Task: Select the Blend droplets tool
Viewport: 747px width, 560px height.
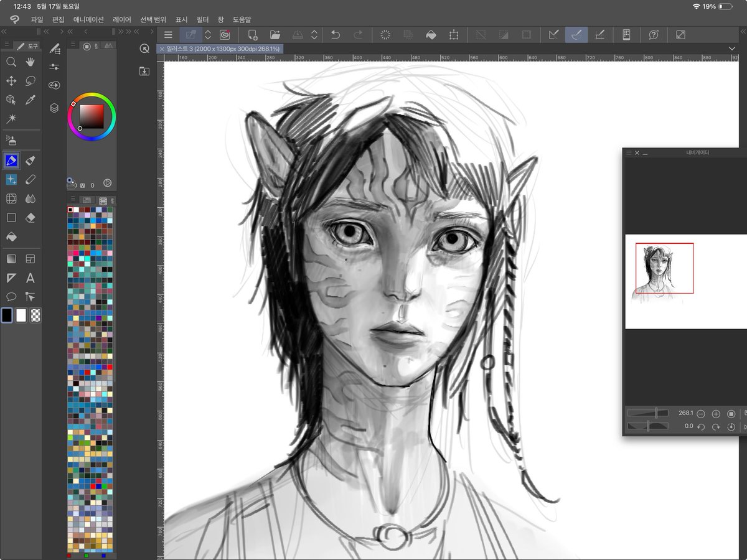Action: click(31, 199)
